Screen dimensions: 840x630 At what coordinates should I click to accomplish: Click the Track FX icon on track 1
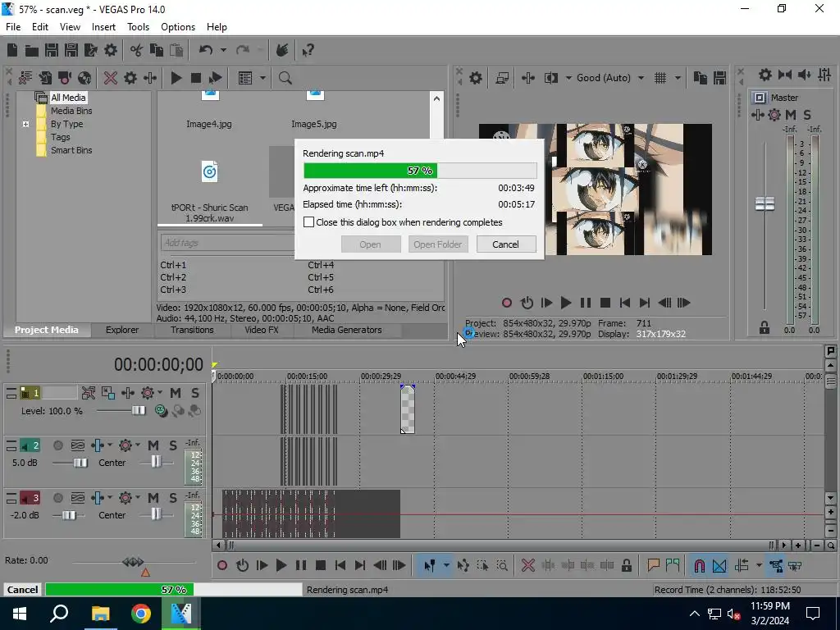click(x=148, y=393)
